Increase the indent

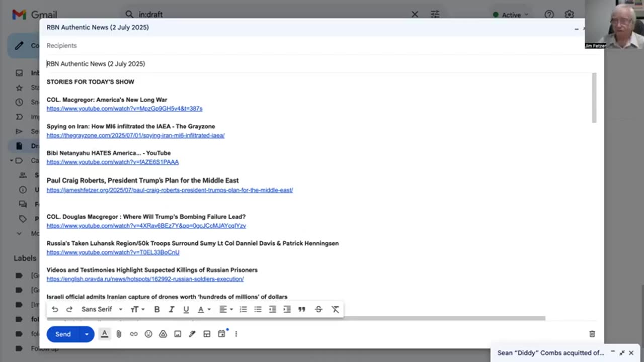click(x=287, y=309)
